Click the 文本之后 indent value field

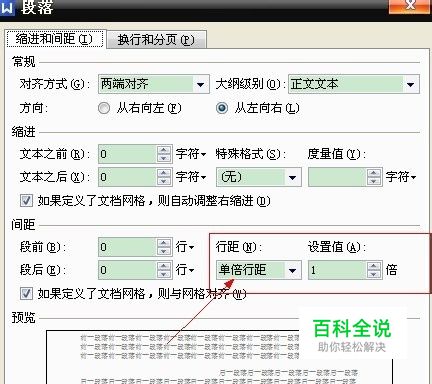(127, 177)
